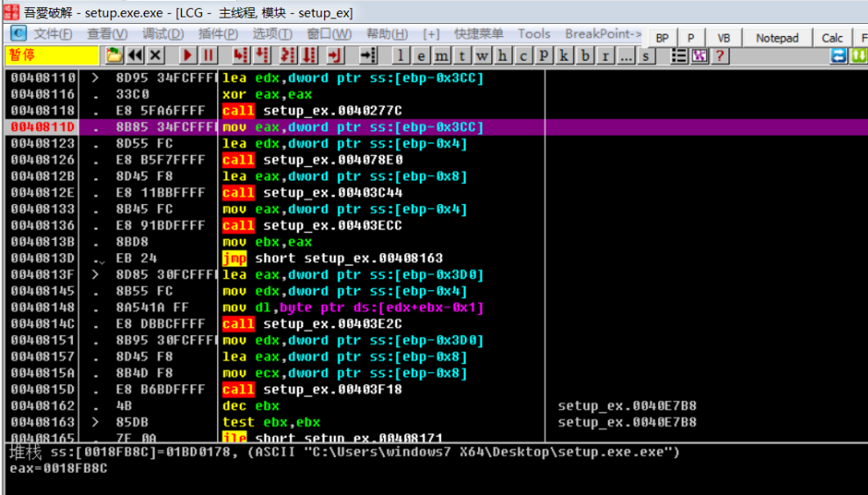This screenshot has width=868, height=495.
Task: Open Breakpoints window with 'b' button
Action: 584,56
